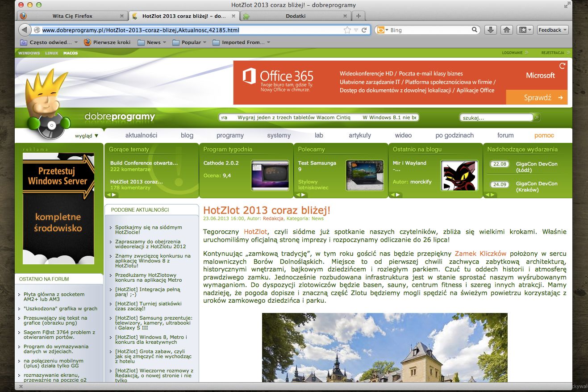Open the Bookmarks menu button in toolbar

coord(525,30)
